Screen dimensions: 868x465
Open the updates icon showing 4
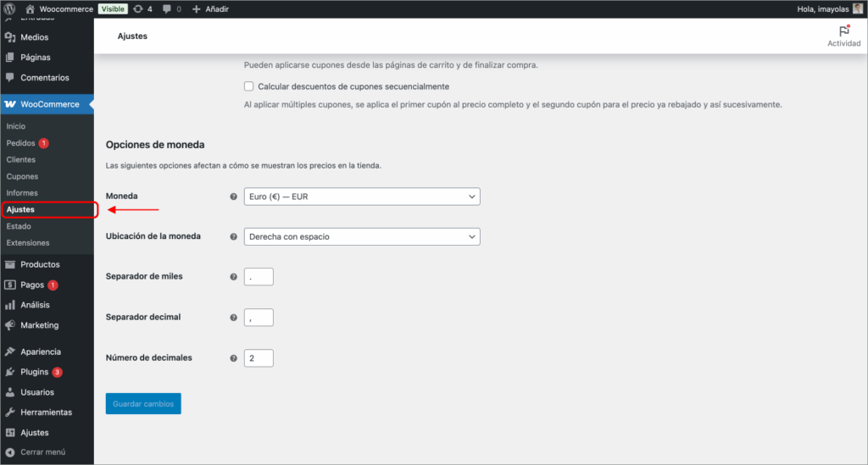138,8
